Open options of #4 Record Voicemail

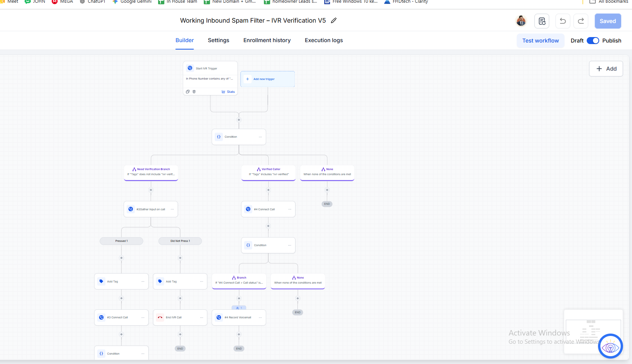[260, 318]
